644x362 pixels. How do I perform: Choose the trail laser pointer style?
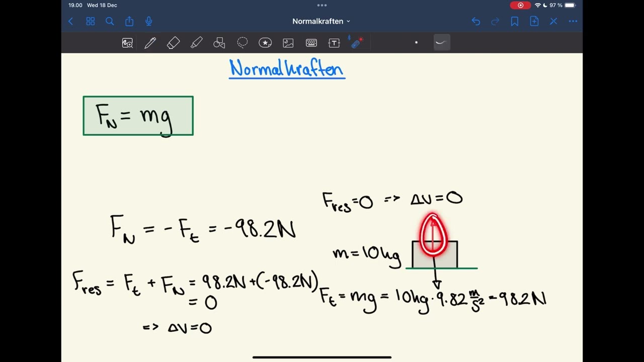pos(441,43)
